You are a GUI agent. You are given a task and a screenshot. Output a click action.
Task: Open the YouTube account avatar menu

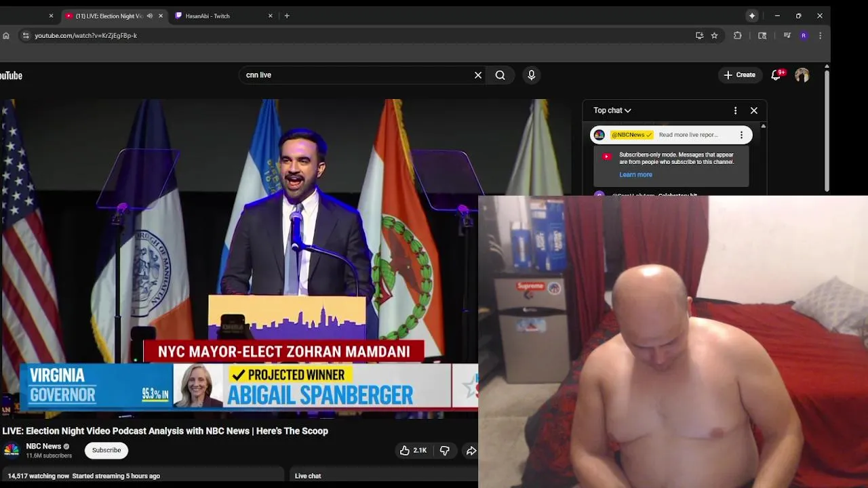802,75
